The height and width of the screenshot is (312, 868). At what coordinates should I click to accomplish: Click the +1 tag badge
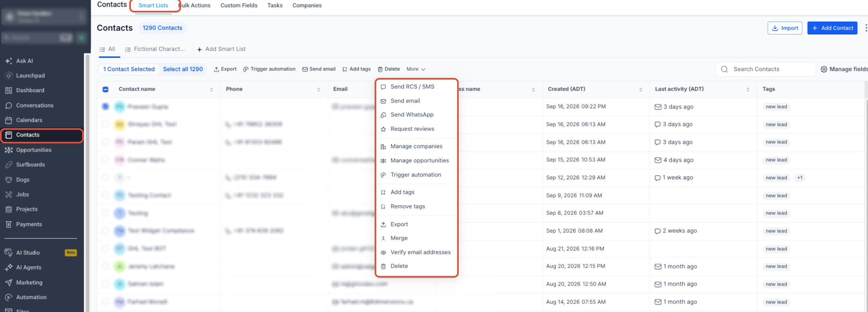(x=800, y=178)
